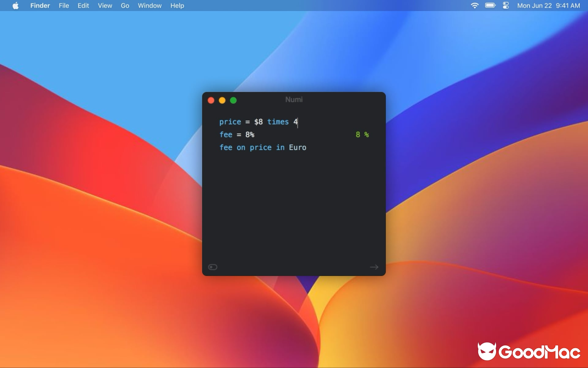Screen dimensions: 588x368
Task: Copy the '8 %' result value
Action: (362, 135)
